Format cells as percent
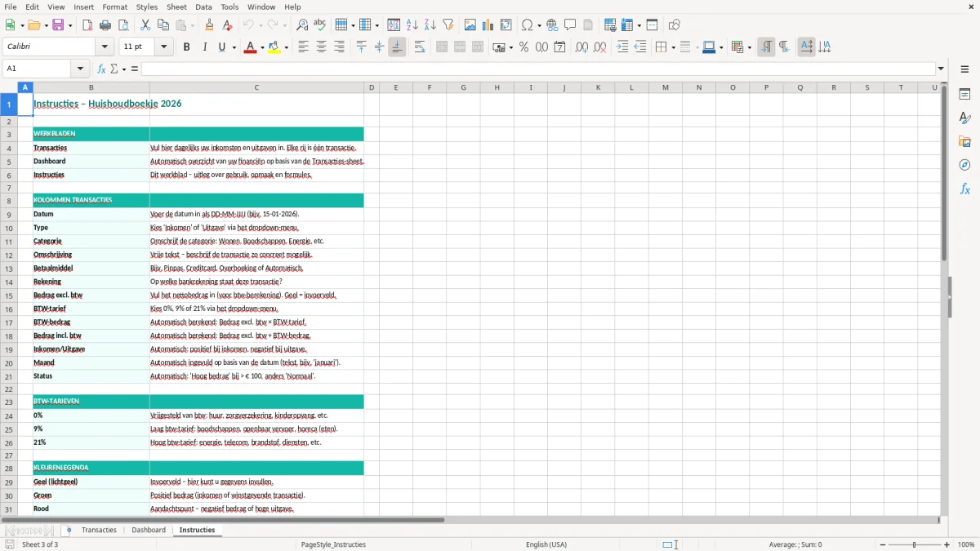This screenshot has width=980, height=551. point(523,47)
